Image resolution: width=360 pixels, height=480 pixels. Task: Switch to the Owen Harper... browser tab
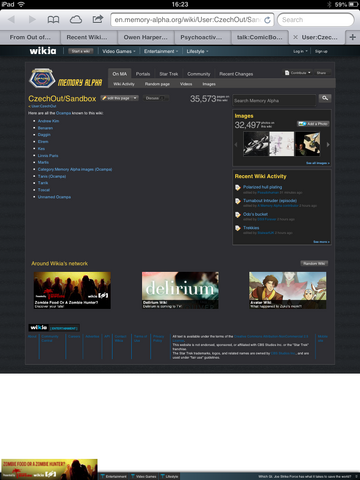pyautogui.click(x=145, y=37)
